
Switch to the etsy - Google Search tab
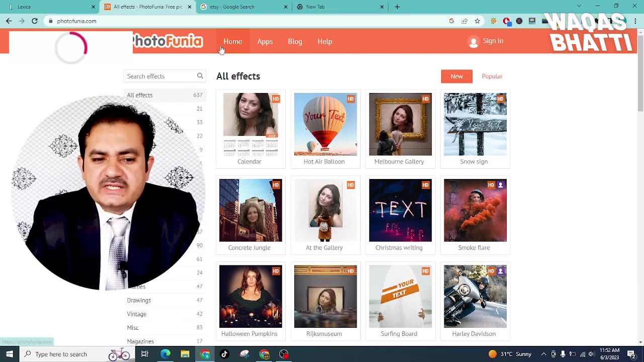tap(244, 7)
